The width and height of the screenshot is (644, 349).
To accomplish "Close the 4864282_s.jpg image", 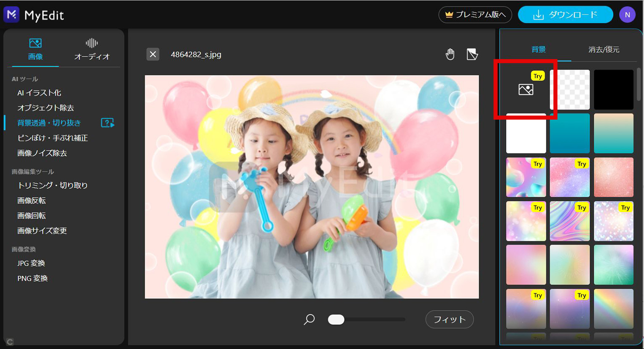I will (153, 54).
